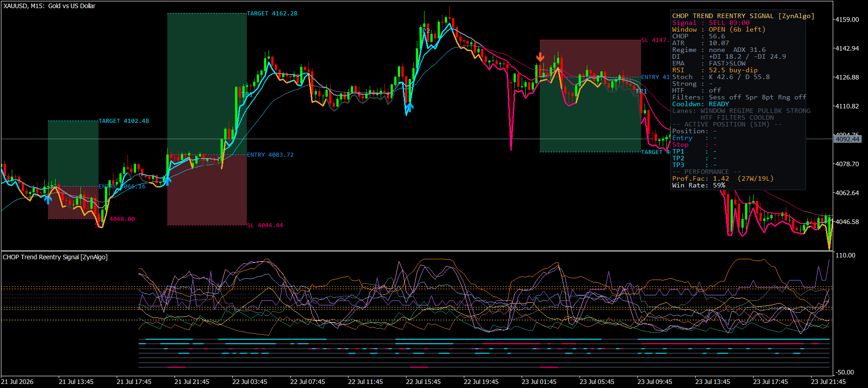The height and width of the screenshot is (388, 868).
Task: Select the ATR : 10.07 row
Action: (700, 43)
